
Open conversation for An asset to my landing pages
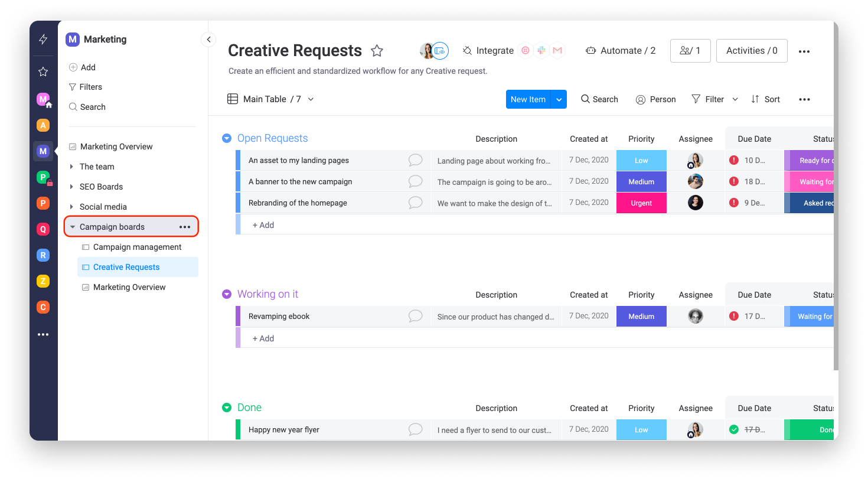pyautogui.click(x=416, y=160)
